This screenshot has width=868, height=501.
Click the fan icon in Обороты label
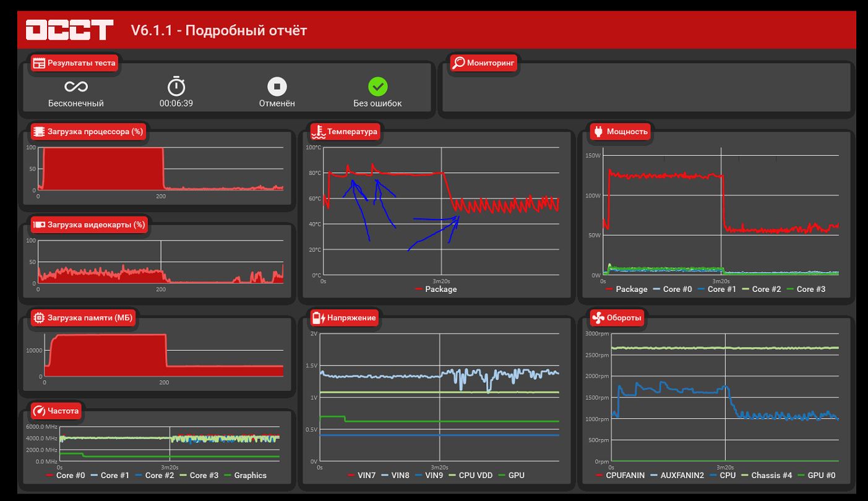[598, 318]
